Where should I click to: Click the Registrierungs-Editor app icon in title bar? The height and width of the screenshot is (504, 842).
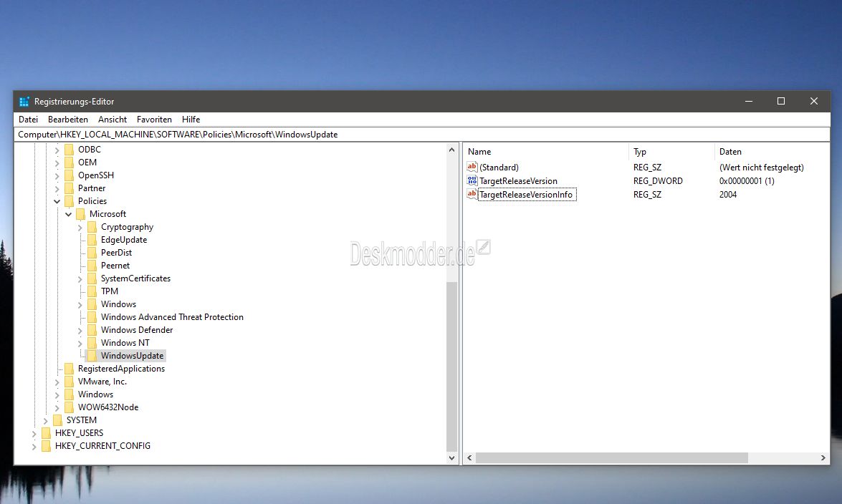coord(24,102)
